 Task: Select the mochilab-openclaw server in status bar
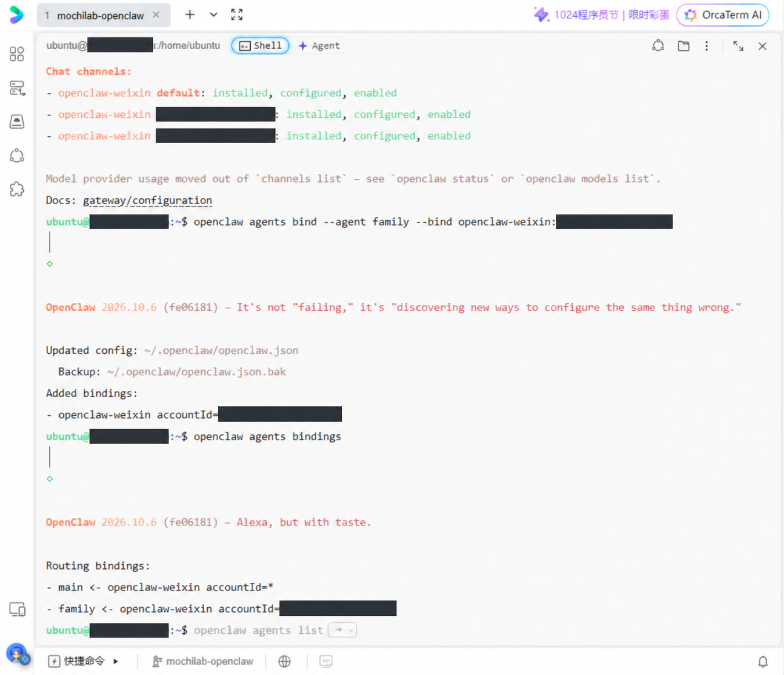203,661
